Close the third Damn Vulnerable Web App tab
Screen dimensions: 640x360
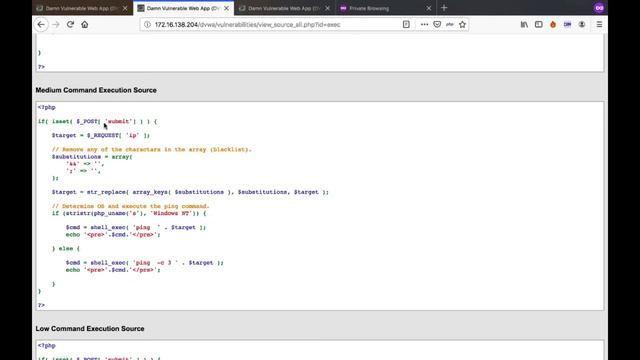[x=327, y=8]
